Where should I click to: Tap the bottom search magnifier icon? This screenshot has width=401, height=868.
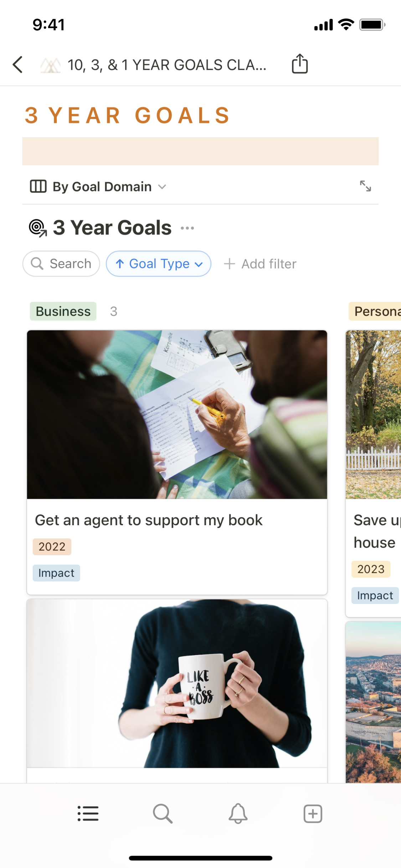coord(163,813)
